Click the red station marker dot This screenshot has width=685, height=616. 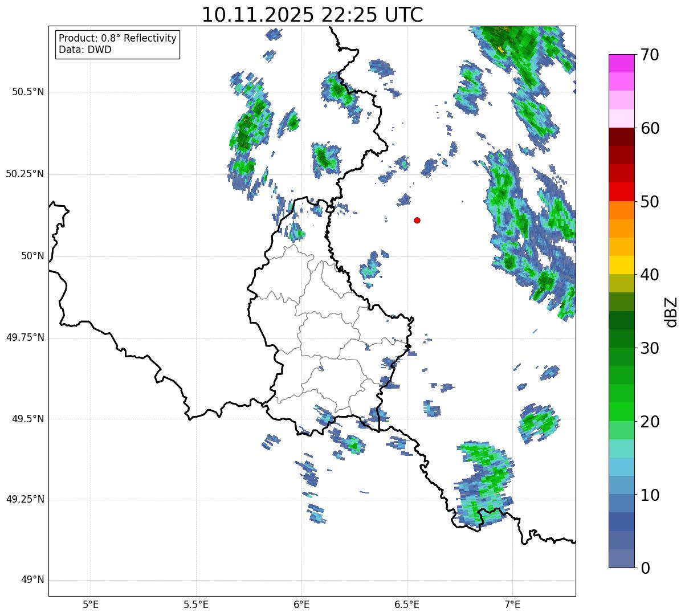[417, 220]
